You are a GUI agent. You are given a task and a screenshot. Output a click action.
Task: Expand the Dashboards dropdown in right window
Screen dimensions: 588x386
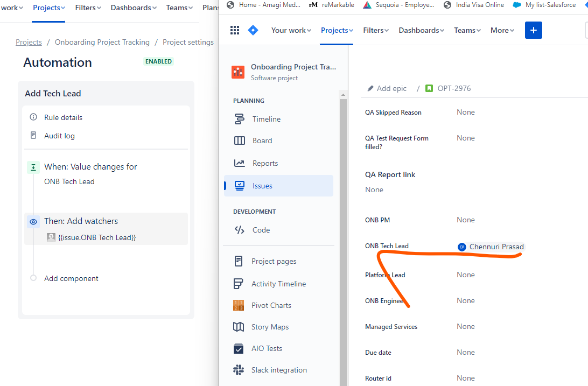click(421, 30)
